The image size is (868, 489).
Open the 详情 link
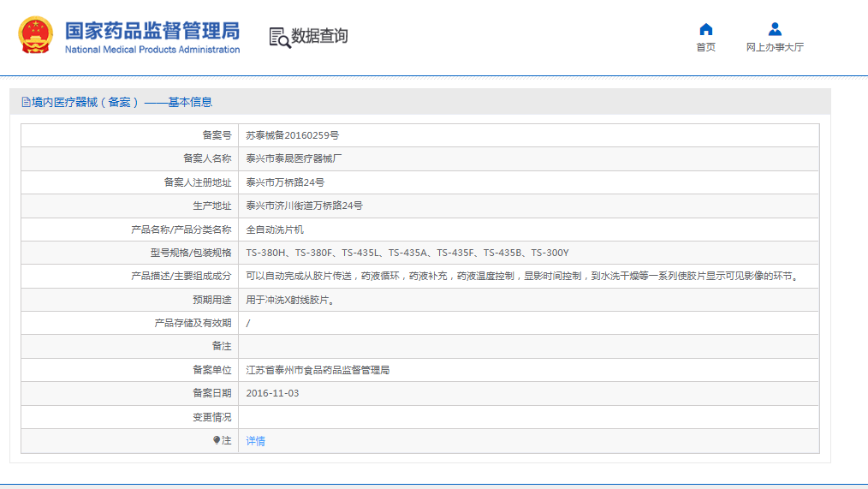255,441
